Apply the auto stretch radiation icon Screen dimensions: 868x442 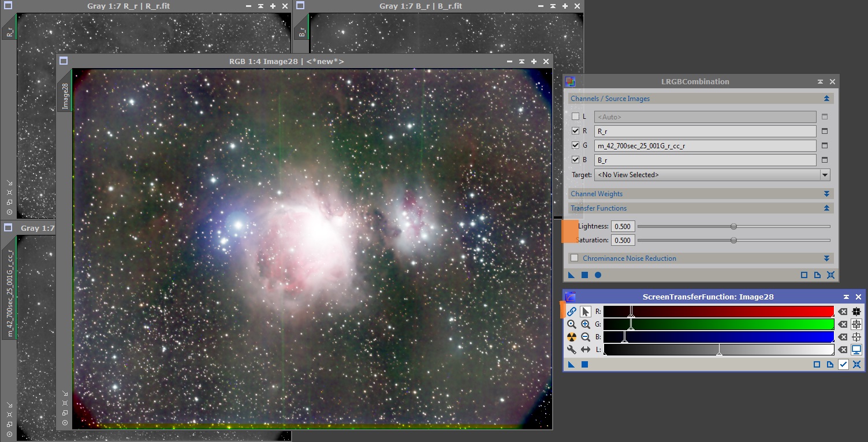(572, 337)
